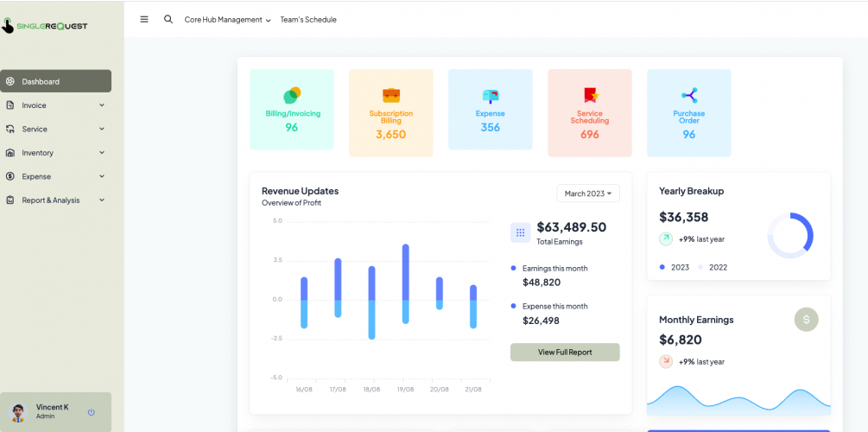Open the Expense 356 summary card
The height and width of the screenshot is (432, 868).
491,109
